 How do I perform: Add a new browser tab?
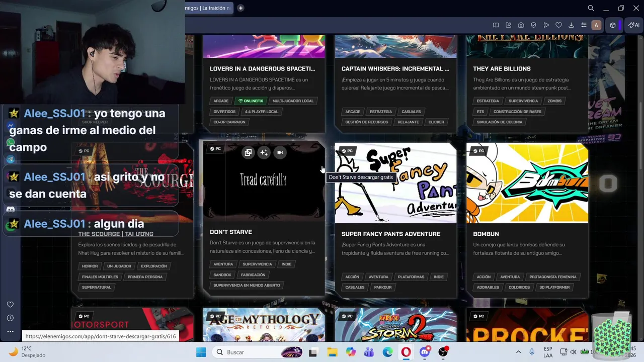tap(240, 8)
